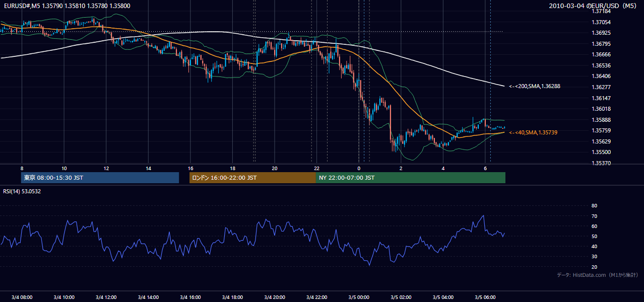This screenshot has height=302, width=644.
Task: Click hour label 12 under the price chart
Action: 106,168
